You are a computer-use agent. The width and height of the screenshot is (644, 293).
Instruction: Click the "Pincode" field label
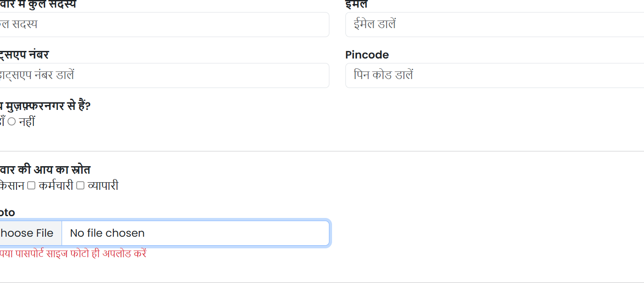[367, 55]
